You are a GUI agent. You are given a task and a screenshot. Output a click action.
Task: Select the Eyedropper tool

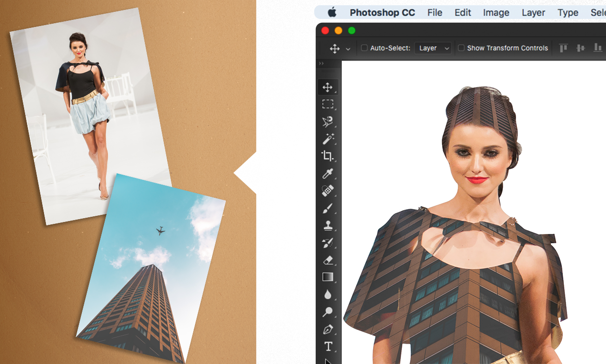point(328,173)
